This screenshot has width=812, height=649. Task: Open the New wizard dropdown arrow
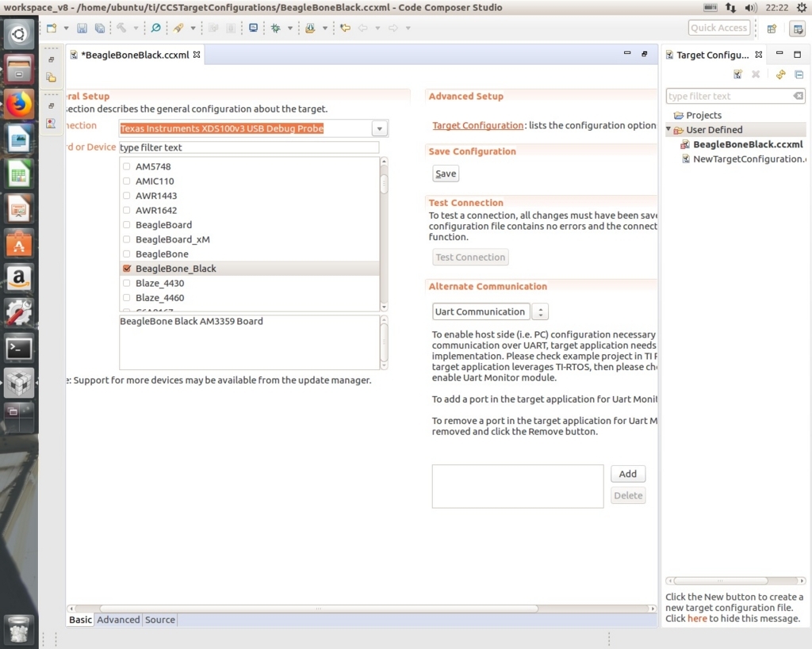(x=67, y=29)
